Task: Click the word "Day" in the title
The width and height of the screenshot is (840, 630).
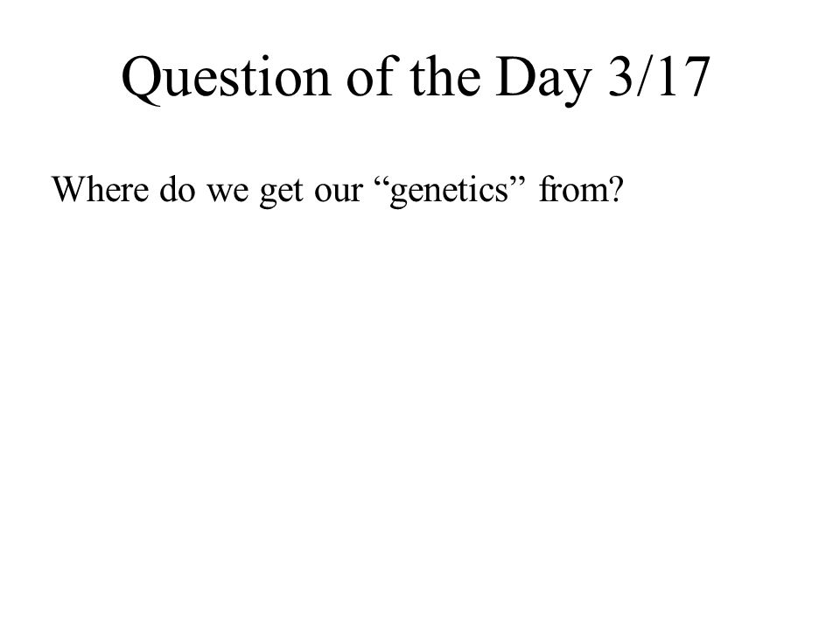Action: 542,80
